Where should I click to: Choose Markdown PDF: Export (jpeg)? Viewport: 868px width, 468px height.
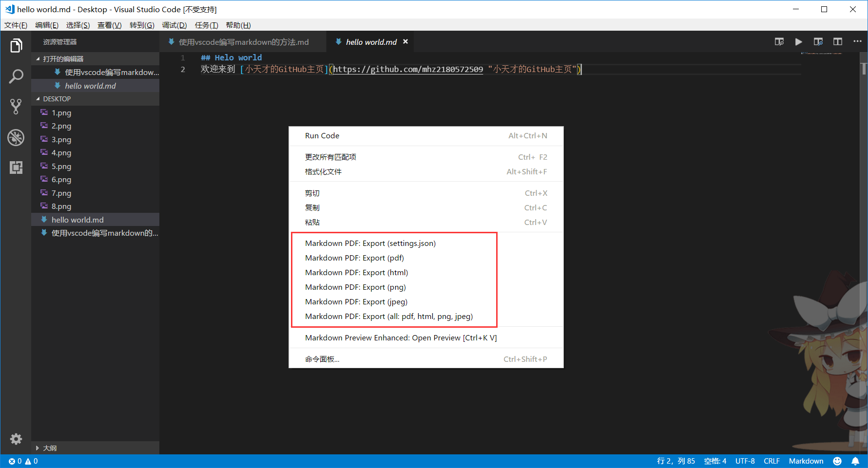pyautogui.click(x=426, y=302)
